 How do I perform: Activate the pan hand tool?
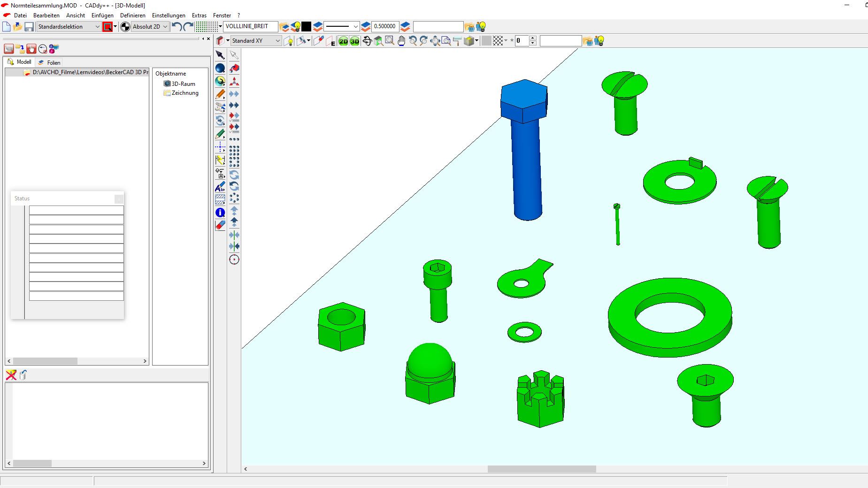click(401, 41)
